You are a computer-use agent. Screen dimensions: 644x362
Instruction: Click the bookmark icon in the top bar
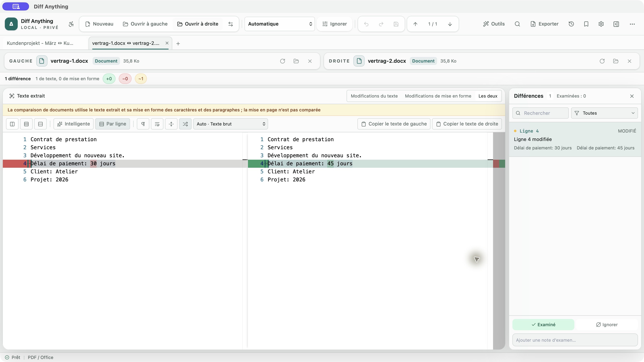pyautogui.click(x=586, y=24)
